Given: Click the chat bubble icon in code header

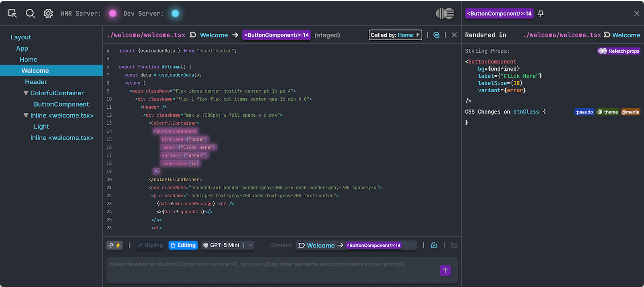Looking at the screenshot, I should 436,35.
